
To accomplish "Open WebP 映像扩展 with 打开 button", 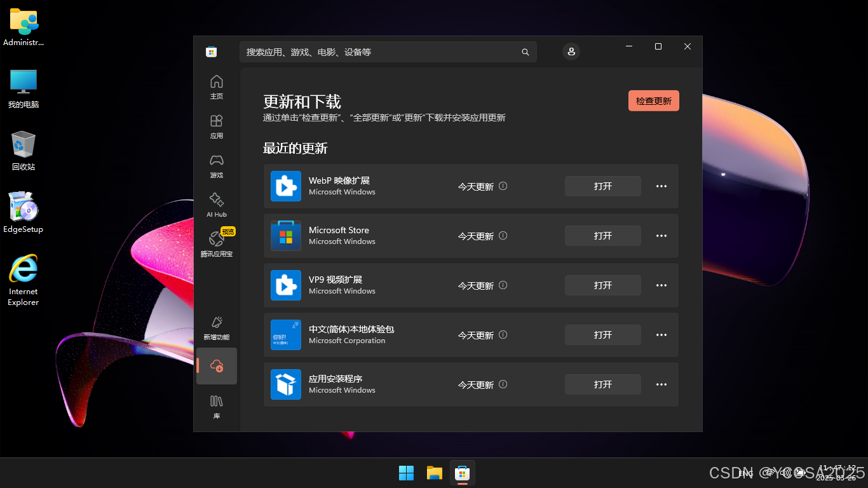I will pyautogui.click(x=603, y=186).
